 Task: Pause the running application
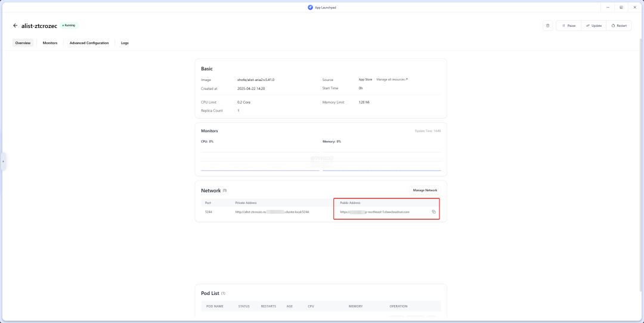click(x=568, y=26)
